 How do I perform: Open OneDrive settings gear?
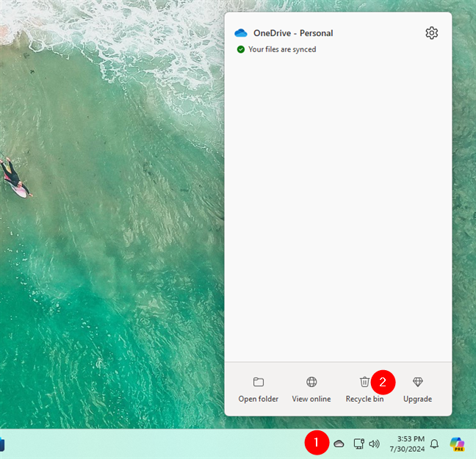coord(431,33)
